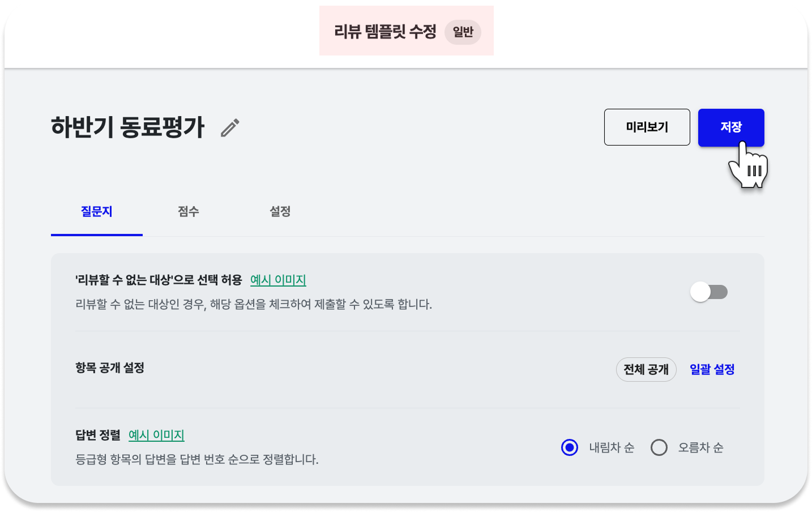The width and height of the screenshot is (812, 512).
Task: Click the 전체 공개 chip
Action: point(646,369)
